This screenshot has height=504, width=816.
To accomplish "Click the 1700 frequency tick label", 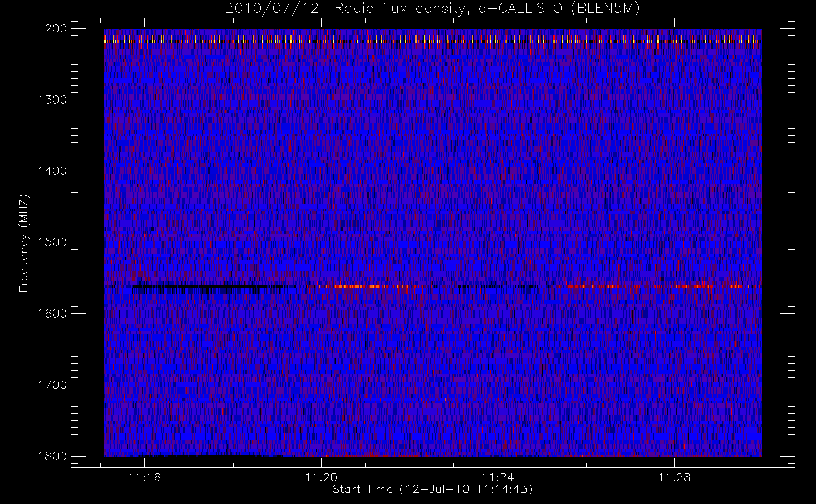I will [x=52, y=385].
